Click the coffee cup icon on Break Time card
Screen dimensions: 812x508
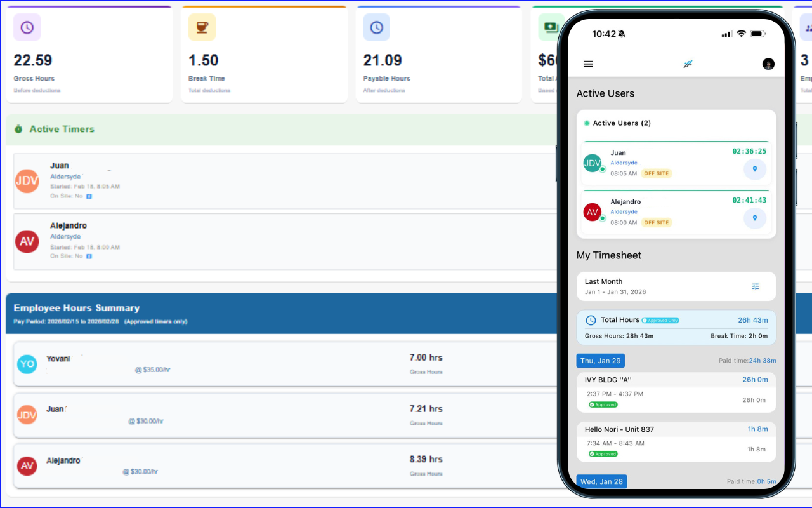coord(202,27)
